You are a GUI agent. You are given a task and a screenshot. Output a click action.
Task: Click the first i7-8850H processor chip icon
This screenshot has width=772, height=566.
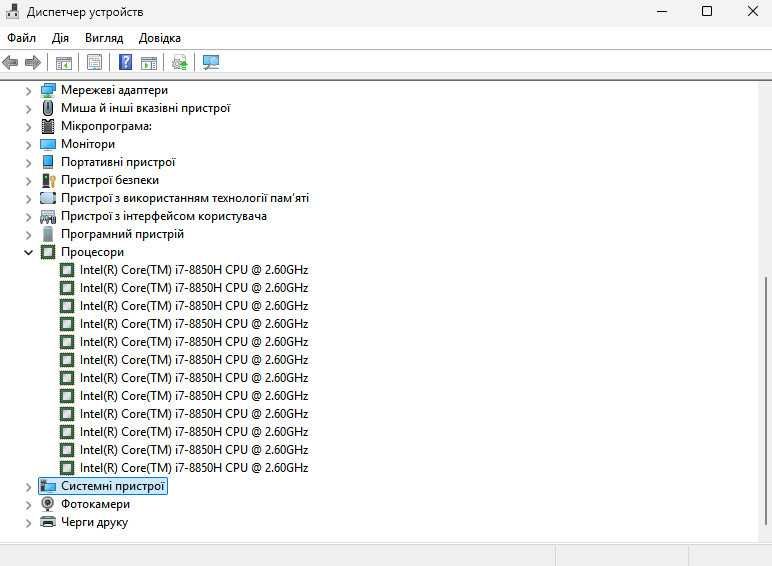pyautogui.click(x=67, y=270)
